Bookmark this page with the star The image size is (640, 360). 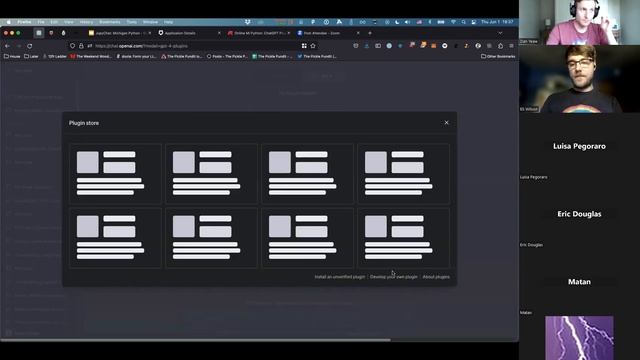313,46
